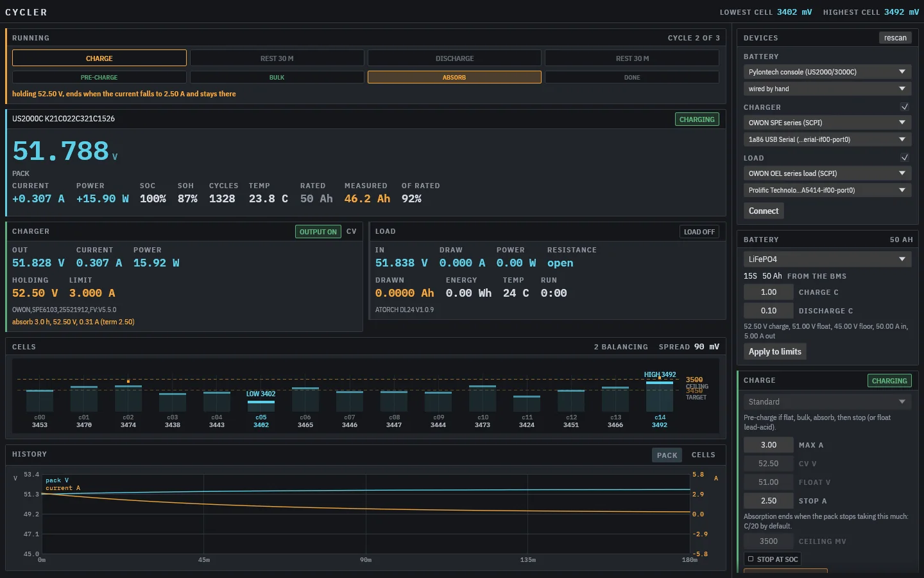Click the CV V input field
Viewport: 924px width, 578px height.
pyautogui.click(x=769, y=464)
